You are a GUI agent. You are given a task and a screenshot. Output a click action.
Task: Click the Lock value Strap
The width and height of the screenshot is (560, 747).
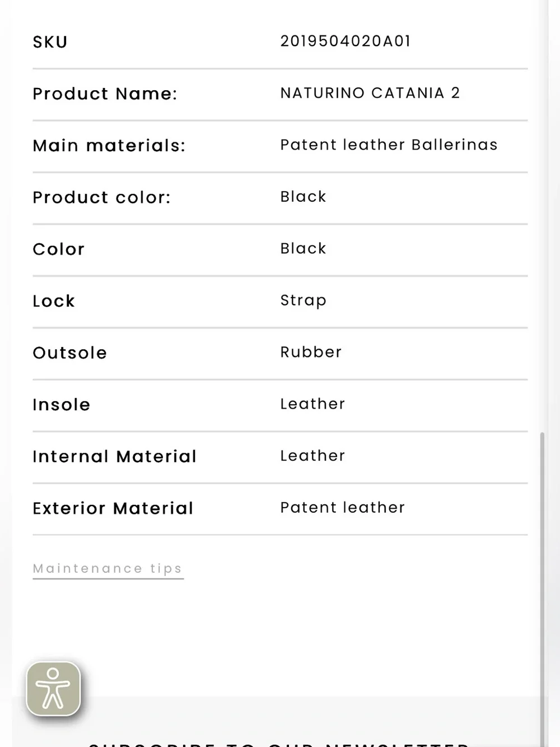(303, 300)
